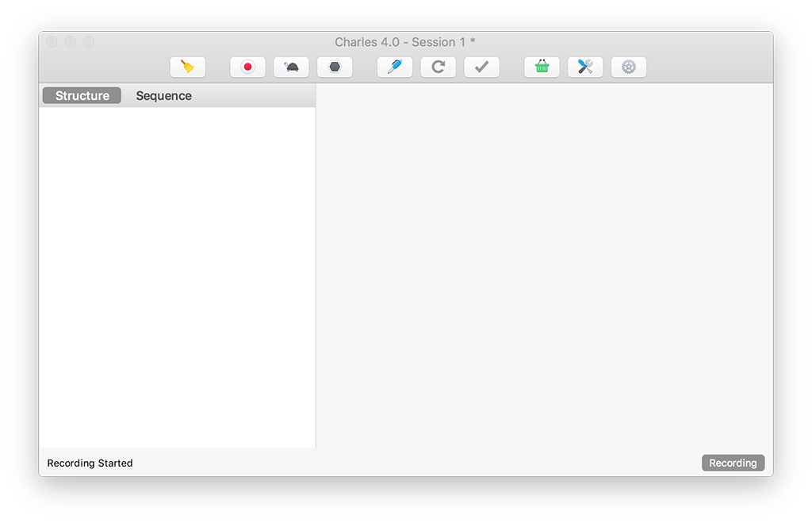Click the empty request details pane
Viewport: 812px width, 523px height.
544,266
